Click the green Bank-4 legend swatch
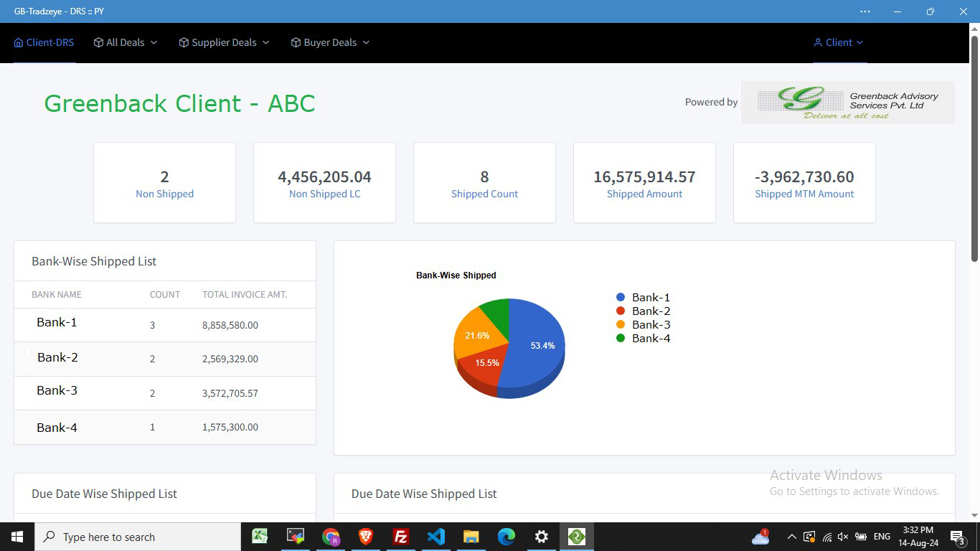The width and height of the screenshot is (980, 551). (x=621, y=338)
